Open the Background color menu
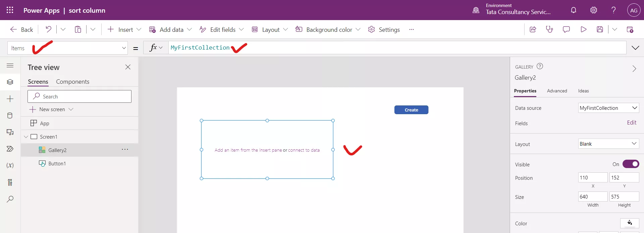The height and width of the screenshot is (233, 644). point(328,29)
